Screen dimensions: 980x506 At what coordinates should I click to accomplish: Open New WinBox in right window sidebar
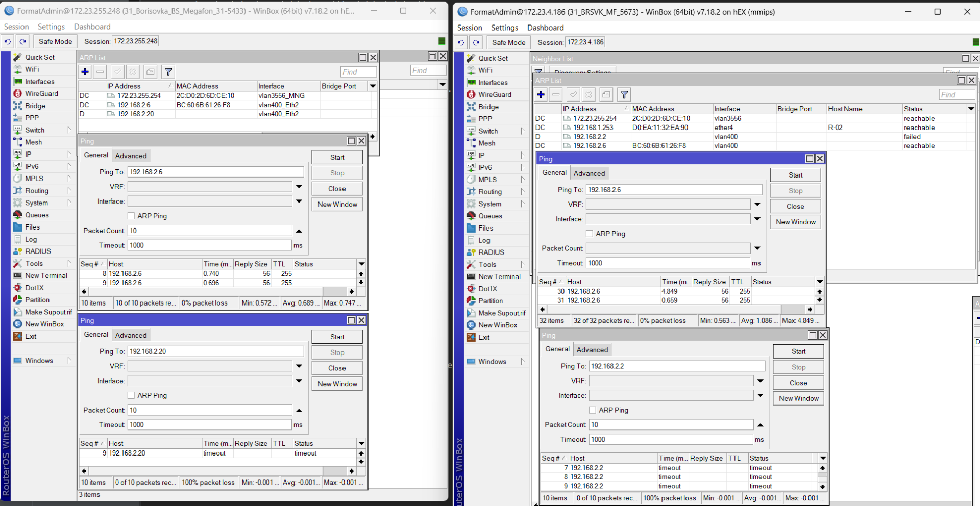(x=498, y=325)
